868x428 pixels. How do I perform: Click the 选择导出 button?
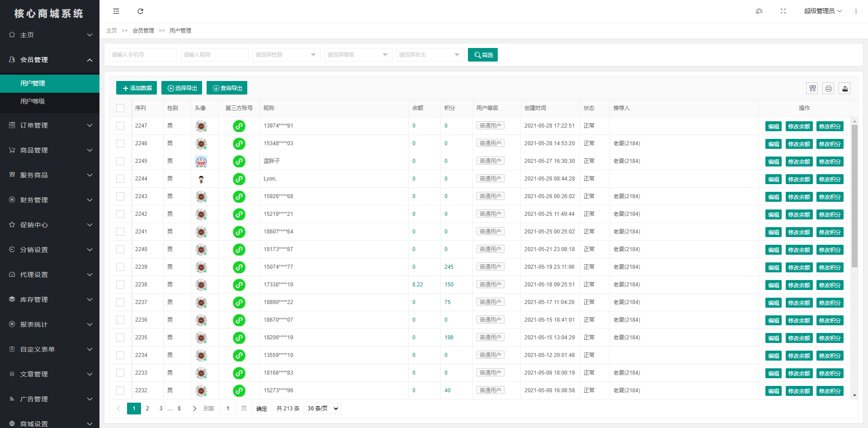[182, 88]
